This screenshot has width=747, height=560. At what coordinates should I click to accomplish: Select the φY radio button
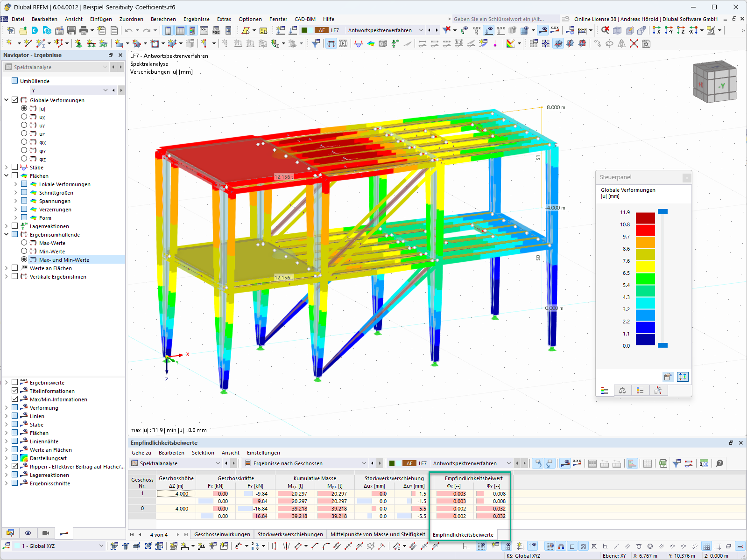(24, 150)
